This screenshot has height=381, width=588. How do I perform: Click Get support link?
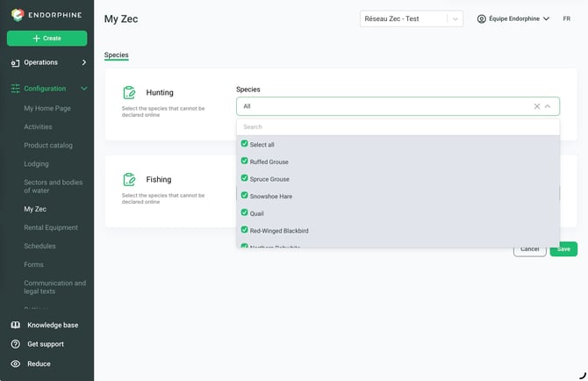[x=46, y=344]
